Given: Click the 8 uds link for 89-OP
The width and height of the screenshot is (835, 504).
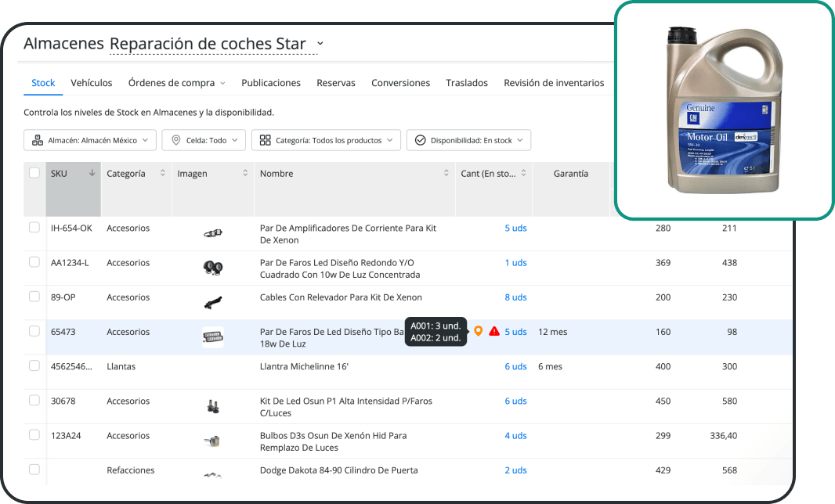Looking at the screenshot, I should (x=515, y=297).
